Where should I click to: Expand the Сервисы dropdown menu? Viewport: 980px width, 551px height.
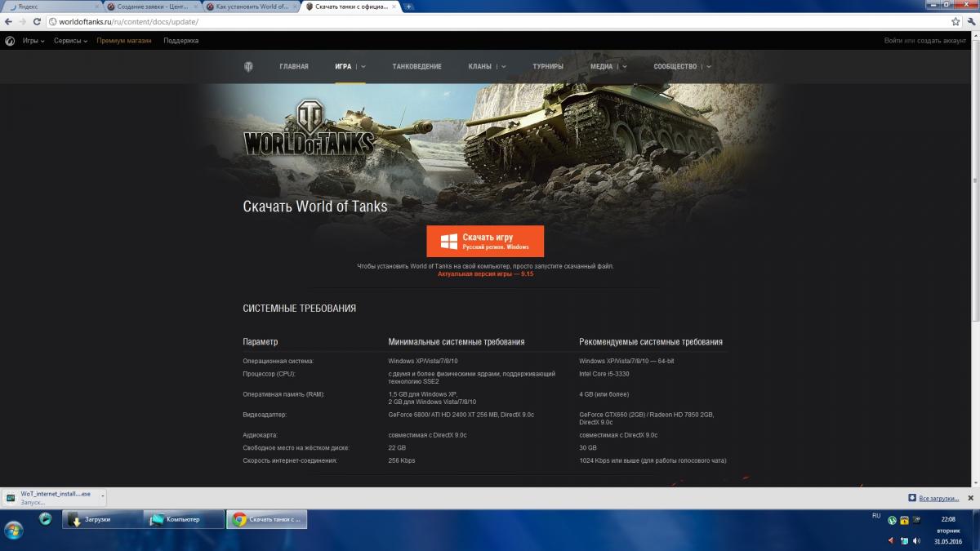[x=71, y=41]
